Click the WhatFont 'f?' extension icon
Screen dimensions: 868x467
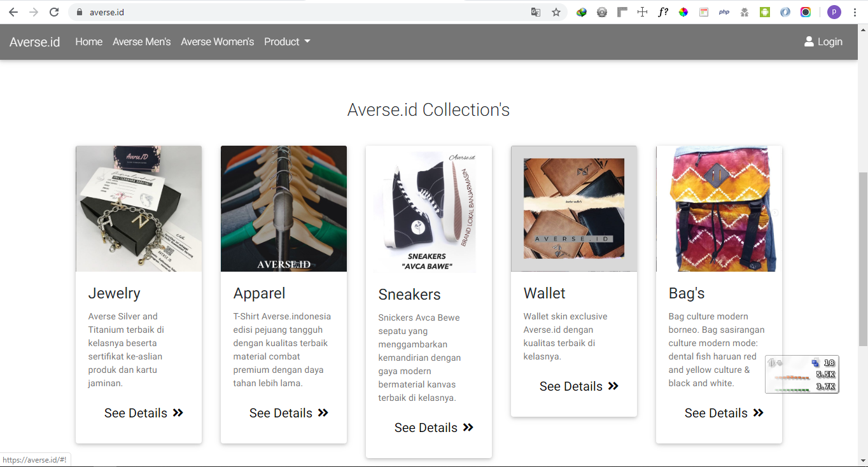click(x=663, y=12)
